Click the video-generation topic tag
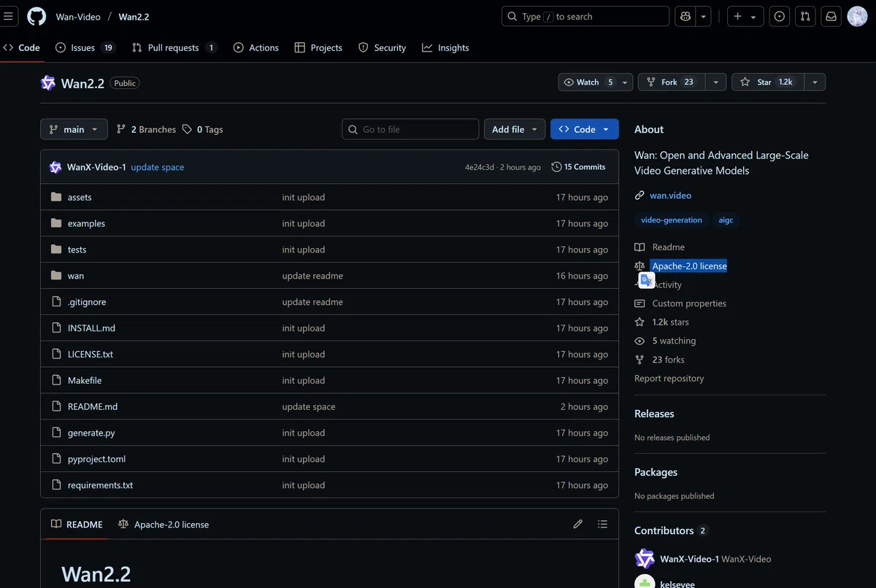 pyautogui.click(x=672, y=220)
